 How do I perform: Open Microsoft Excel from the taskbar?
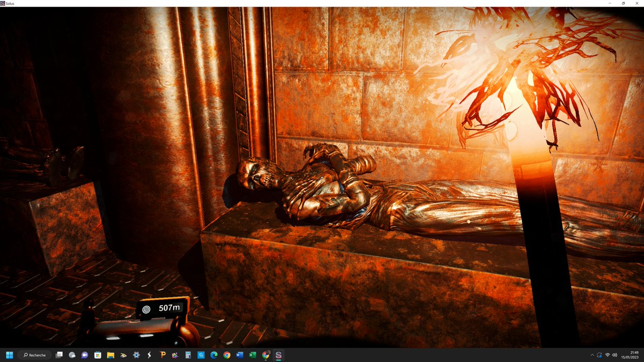(x=252, y=355)
